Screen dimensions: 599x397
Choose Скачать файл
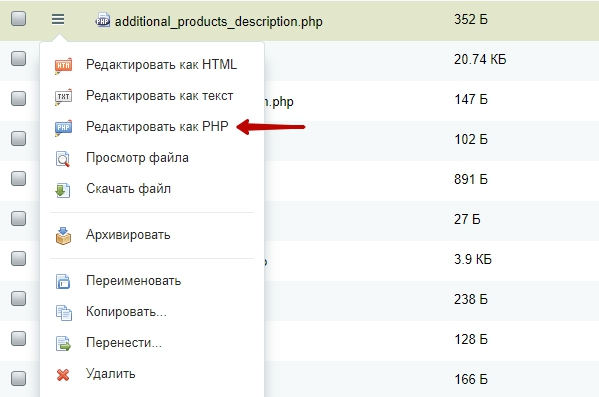click(128, 188)
